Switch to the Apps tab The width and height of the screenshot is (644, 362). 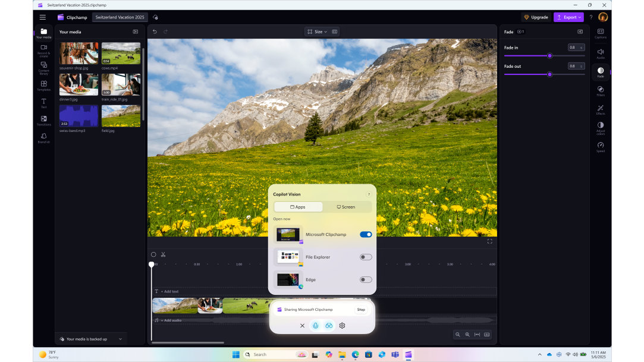click(x=298, y=207)
